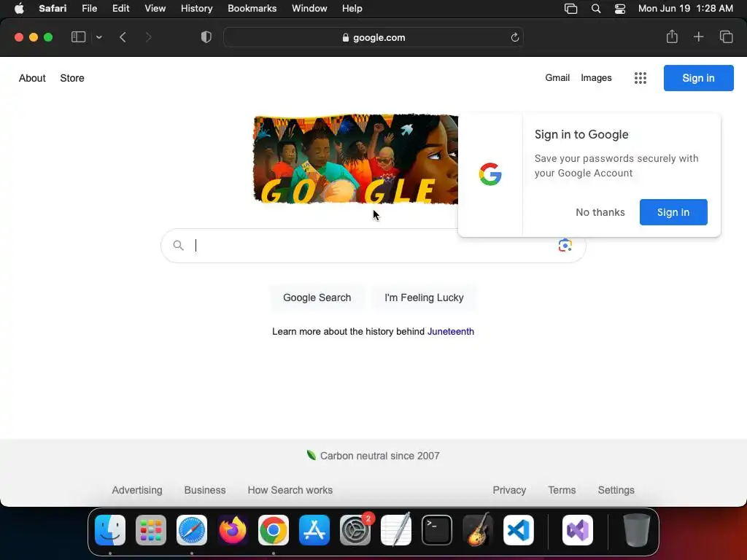Viewport: 747px width, 560px height.
Task: Open the Share sheet icon
Action: point(672,36)
